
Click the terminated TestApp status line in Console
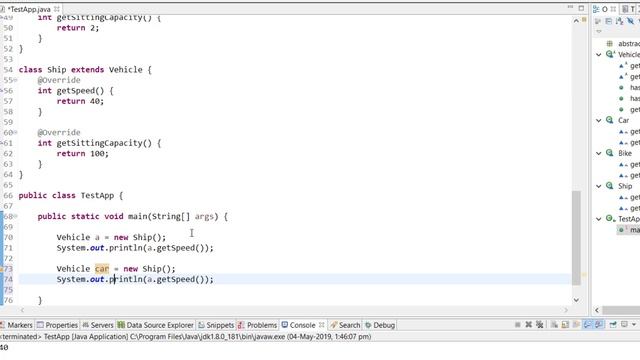coord(186,337)
